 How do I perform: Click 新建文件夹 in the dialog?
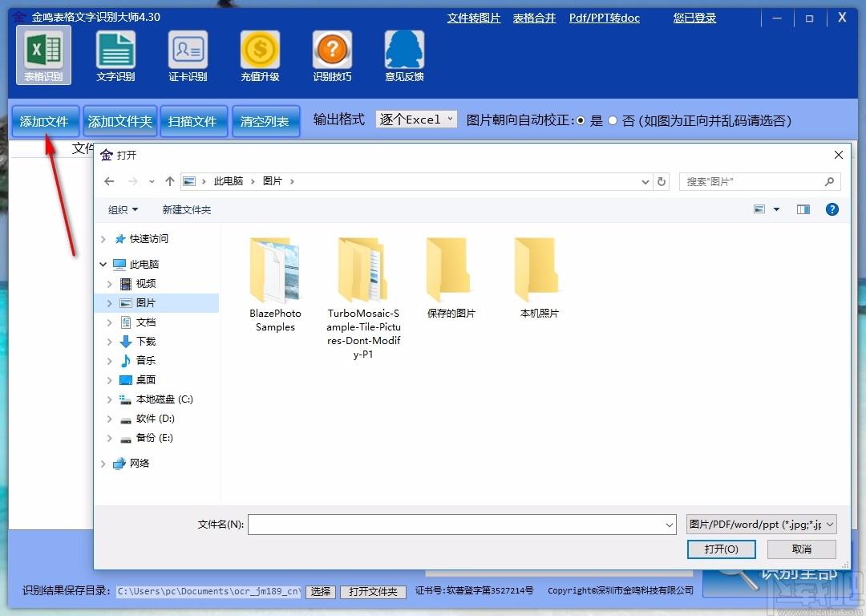point(187,209)
